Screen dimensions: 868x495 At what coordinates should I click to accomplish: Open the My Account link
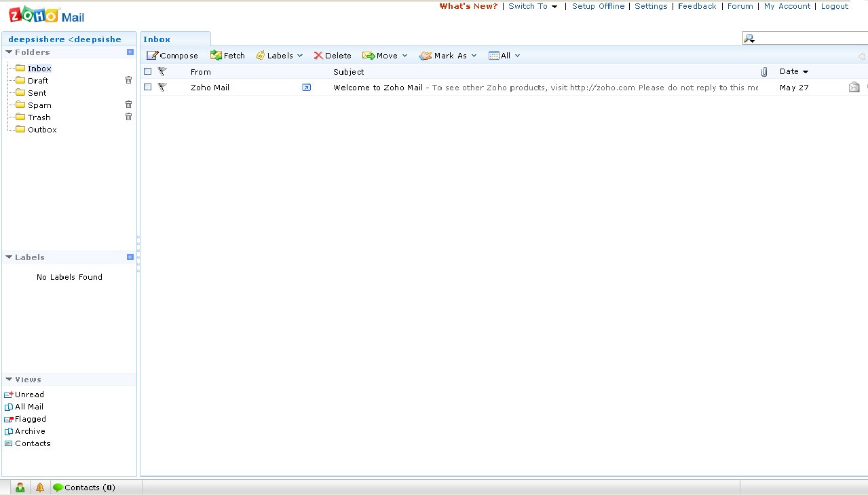click(x=787, y=6)
